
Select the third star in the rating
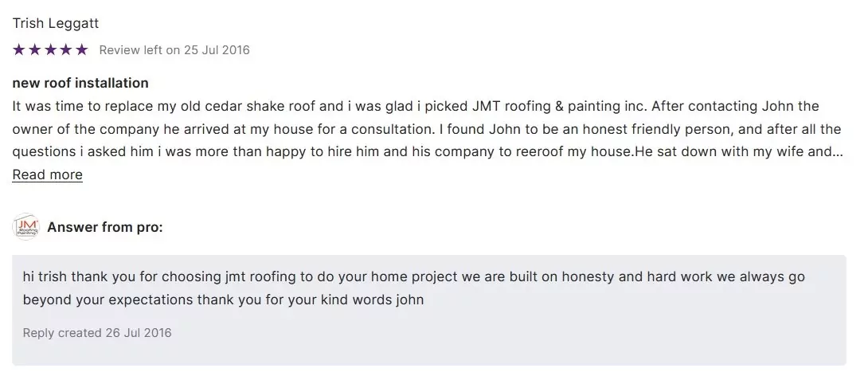pos(50,50)
